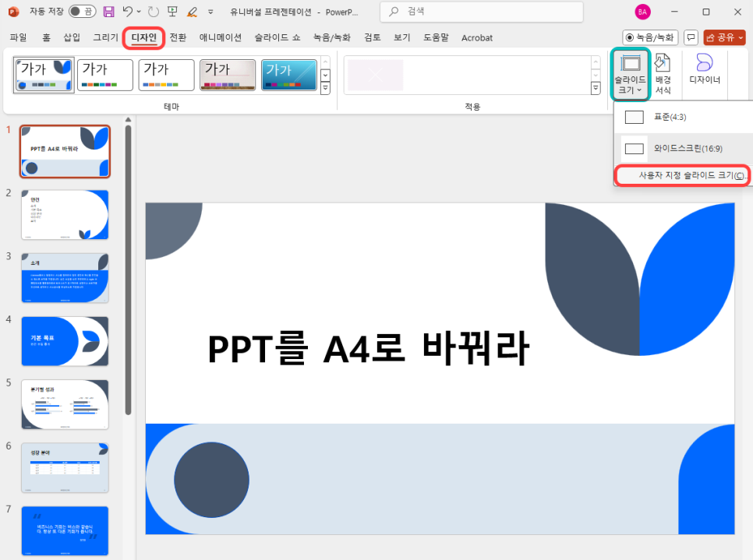Open the 배경 서식 (Format Background) pane
The height and width of the screenshot is (560, 753).
click(662, 73)
